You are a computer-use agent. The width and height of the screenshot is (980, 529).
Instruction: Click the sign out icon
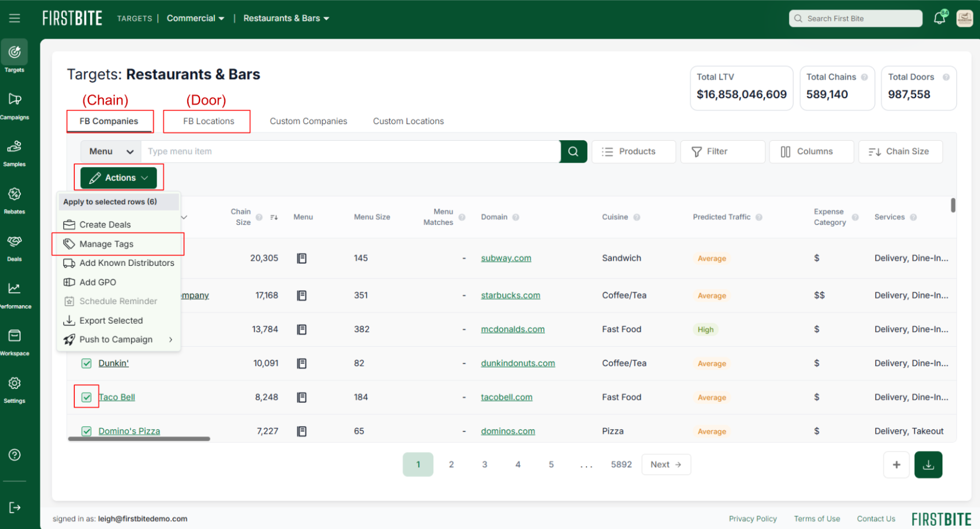tap(15, 508)
